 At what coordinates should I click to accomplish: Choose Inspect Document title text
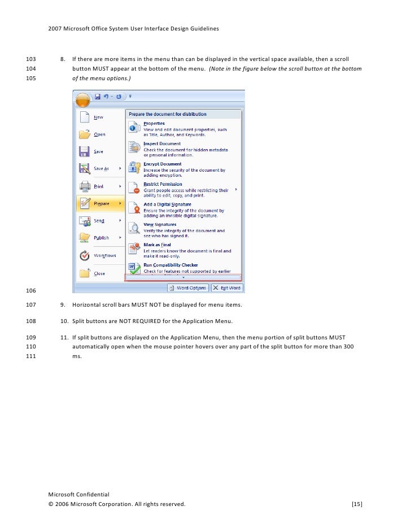coord(162,143)
